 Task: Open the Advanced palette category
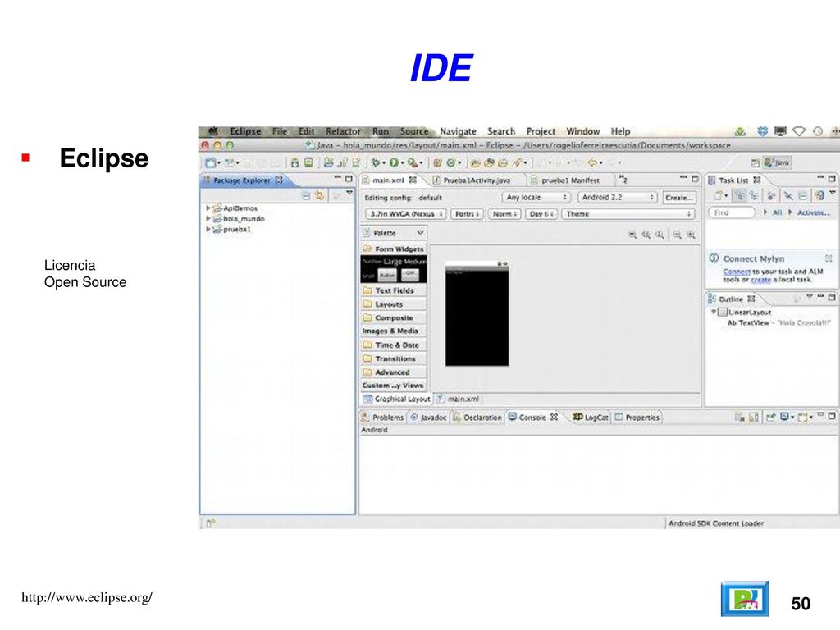(x=394, y=372)
